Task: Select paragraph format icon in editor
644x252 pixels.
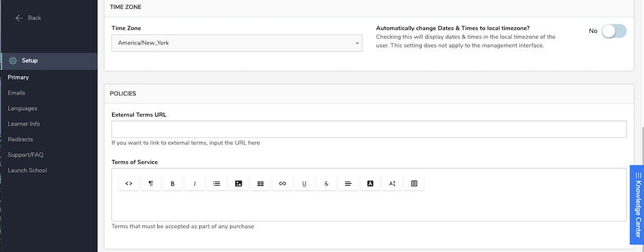Action: pos(151,184)
